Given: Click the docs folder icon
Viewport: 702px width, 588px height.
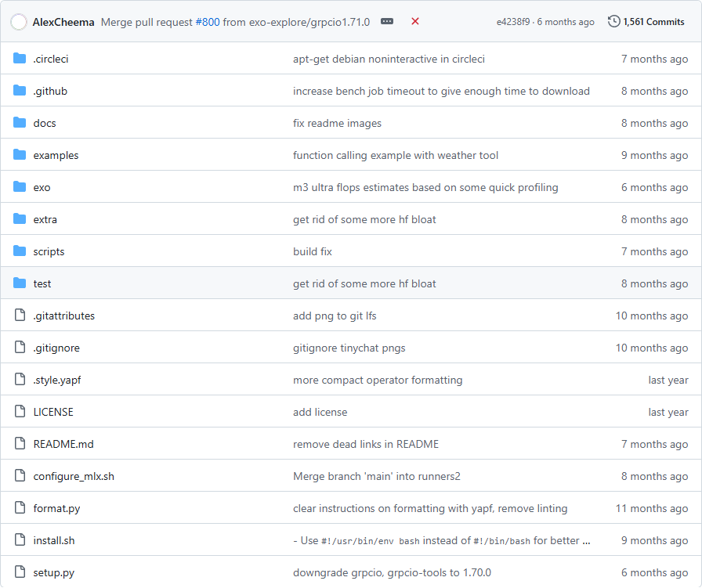Looking at the screenshot, I should pyautogui.click(x=20, y=123).
